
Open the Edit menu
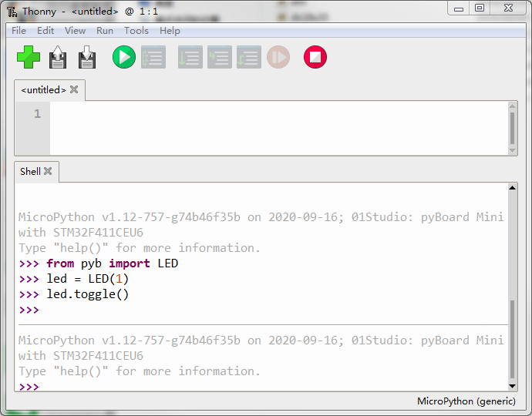(x=45, y=31)
